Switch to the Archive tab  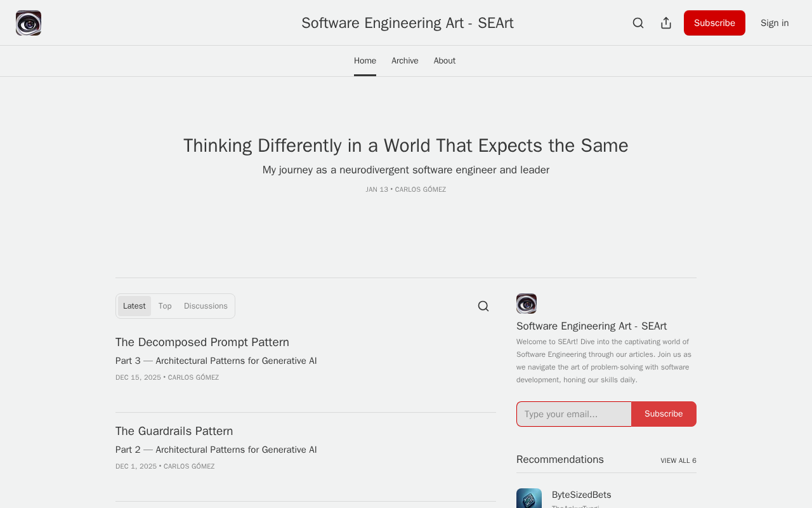click(x=405, y=61)
